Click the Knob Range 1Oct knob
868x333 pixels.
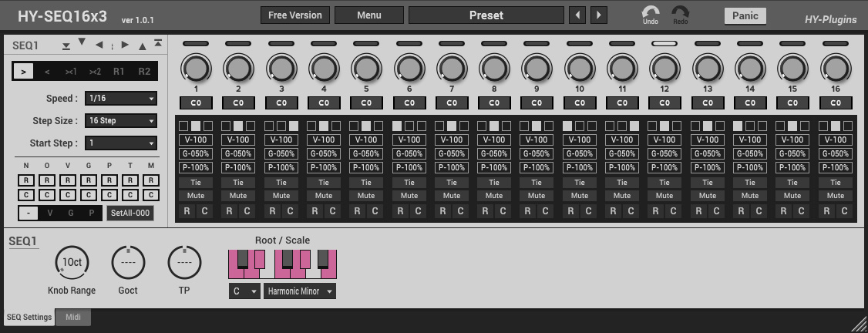(72, 262)
